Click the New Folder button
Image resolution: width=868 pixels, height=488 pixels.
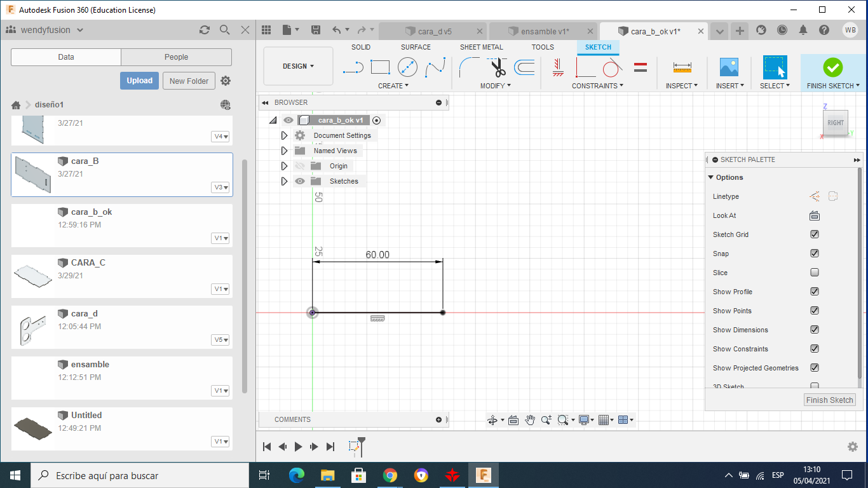[x=189, y=81]
